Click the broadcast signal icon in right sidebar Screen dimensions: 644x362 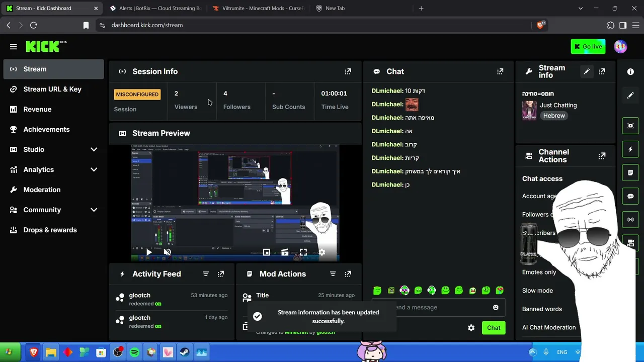pyautogui.click(x=630, y=220)
